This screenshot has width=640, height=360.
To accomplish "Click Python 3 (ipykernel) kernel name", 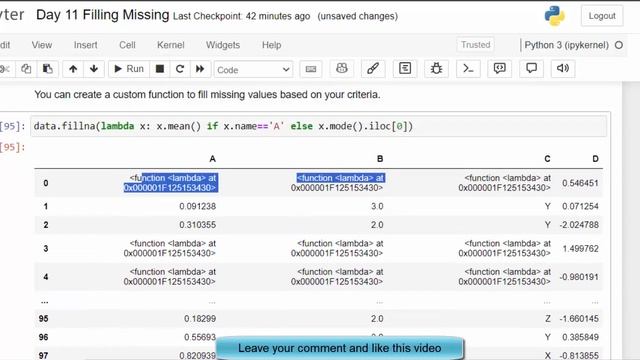I will [566, 45].
